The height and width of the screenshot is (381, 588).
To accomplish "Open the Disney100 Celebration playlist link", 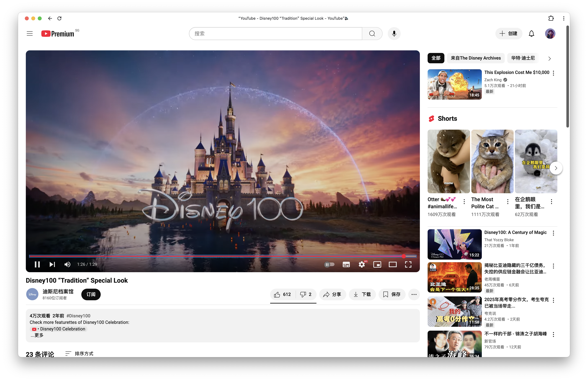I will pyautogui.click(x=59, y=329).
